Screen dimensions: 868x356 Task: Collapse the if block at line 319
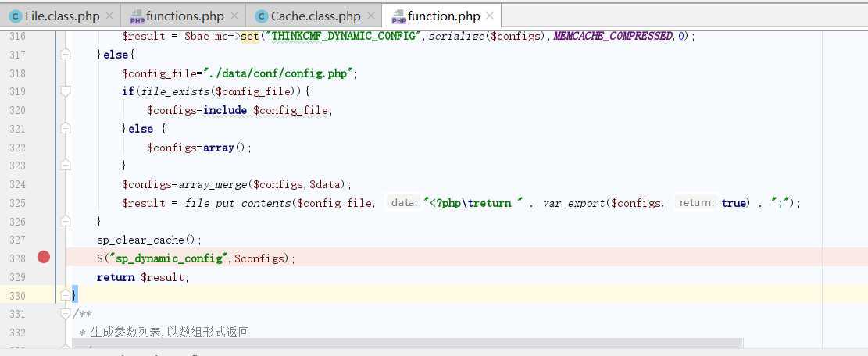[66, 91]
